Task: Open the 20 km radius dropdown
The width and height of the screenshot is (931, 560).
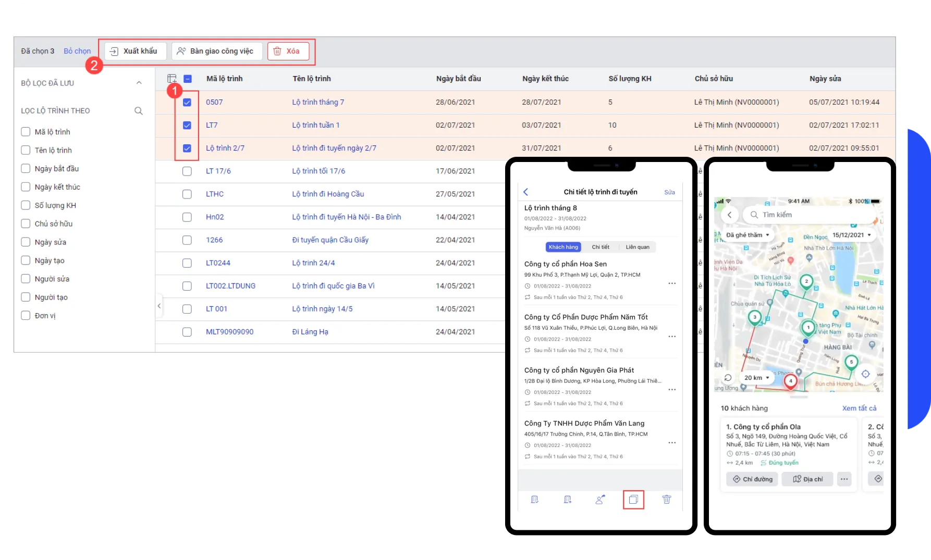Action: 756,378
